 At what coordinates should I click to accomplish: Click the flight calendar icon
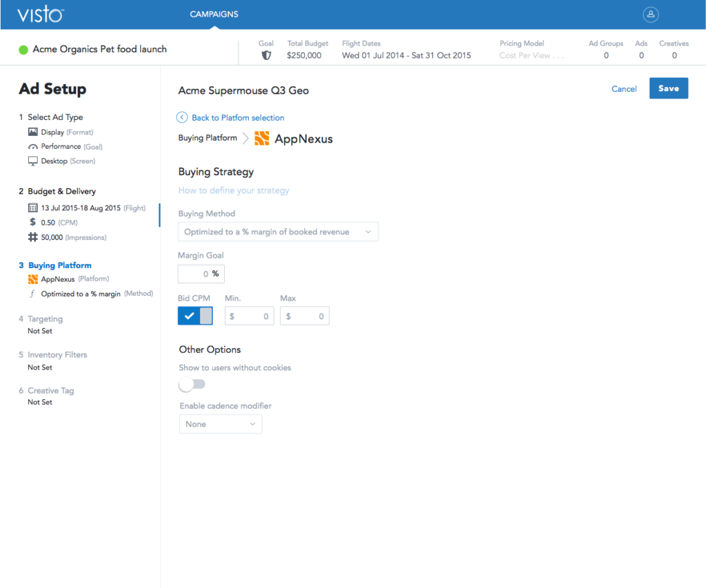tap(33, 207)
